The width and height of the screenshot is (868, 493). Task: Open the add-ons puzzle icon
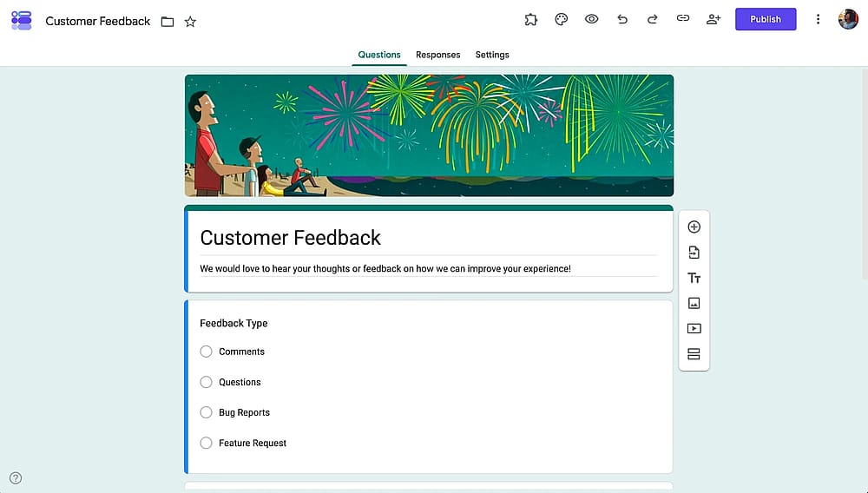(x=530, y=19)
